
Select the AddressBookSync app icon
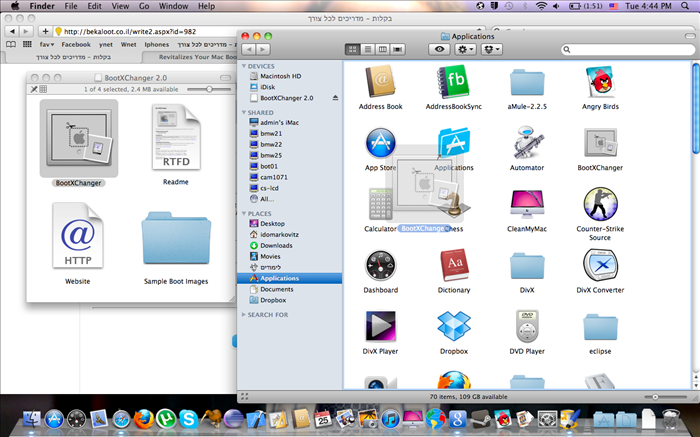click(454, 82)
